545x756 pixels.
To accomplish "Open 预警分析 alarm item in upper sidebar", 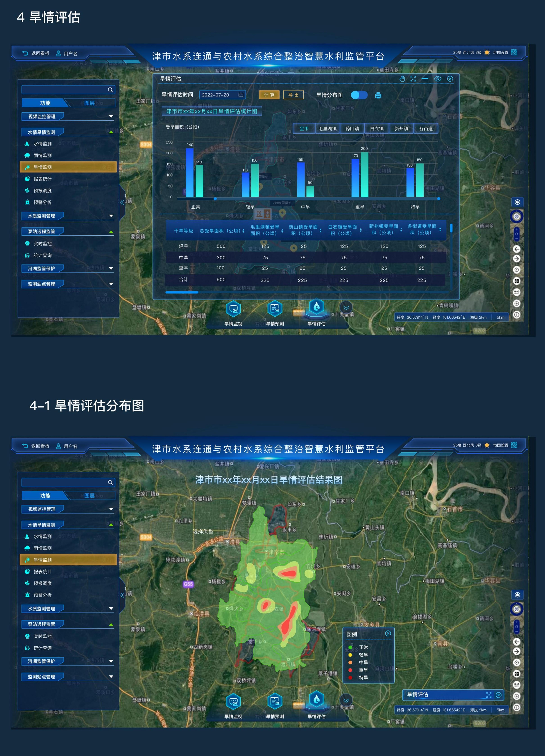I will pos(38,202).
